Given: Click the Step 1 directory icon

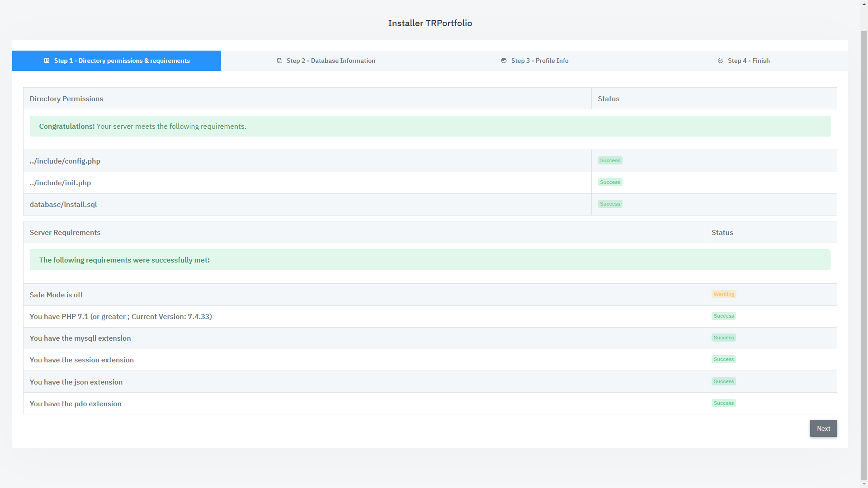Looking at the screenshot, I should (x=47, y=61).
